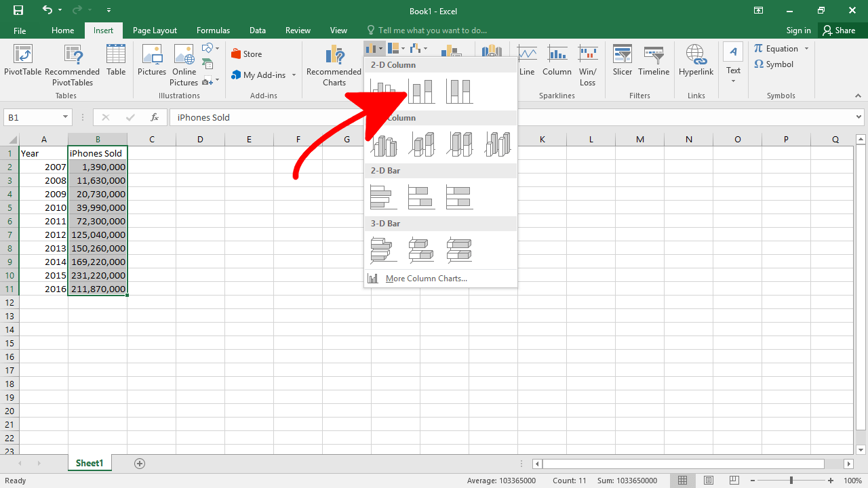This screenshot has height=488, width=868.
Task: Insert a PivotTable
Action: [x=23, y=61]
